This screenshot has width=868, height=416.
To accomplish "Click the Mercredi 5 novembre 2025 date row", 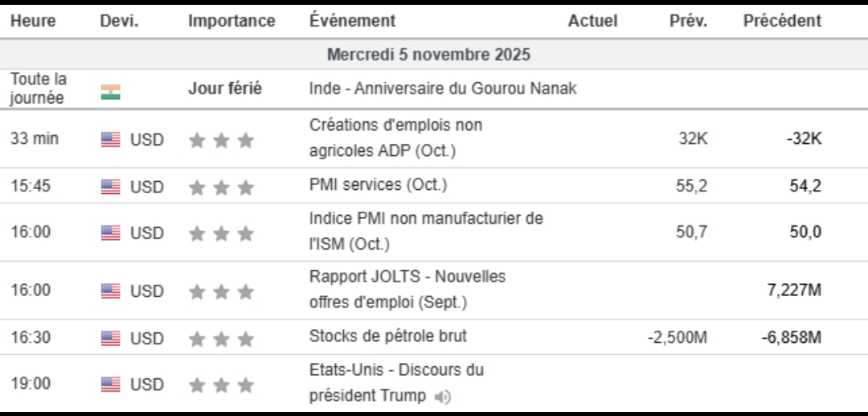I will coord(428,56).
